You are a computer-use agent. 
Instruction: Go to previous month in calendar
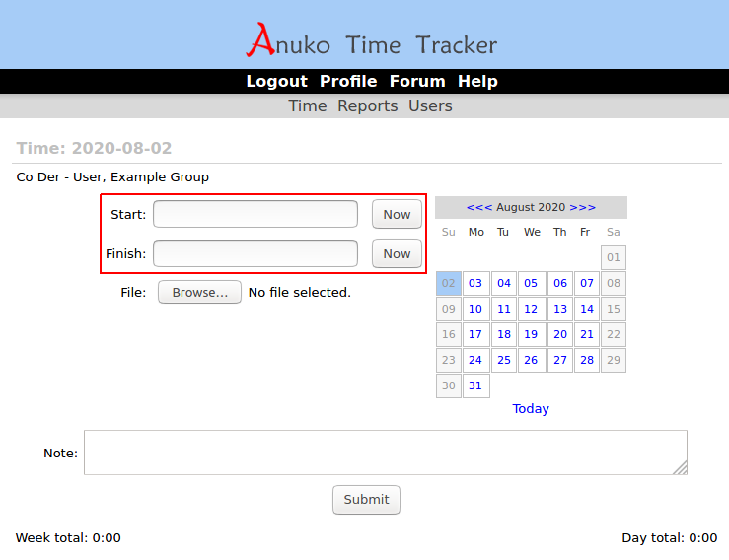(479, 207)
